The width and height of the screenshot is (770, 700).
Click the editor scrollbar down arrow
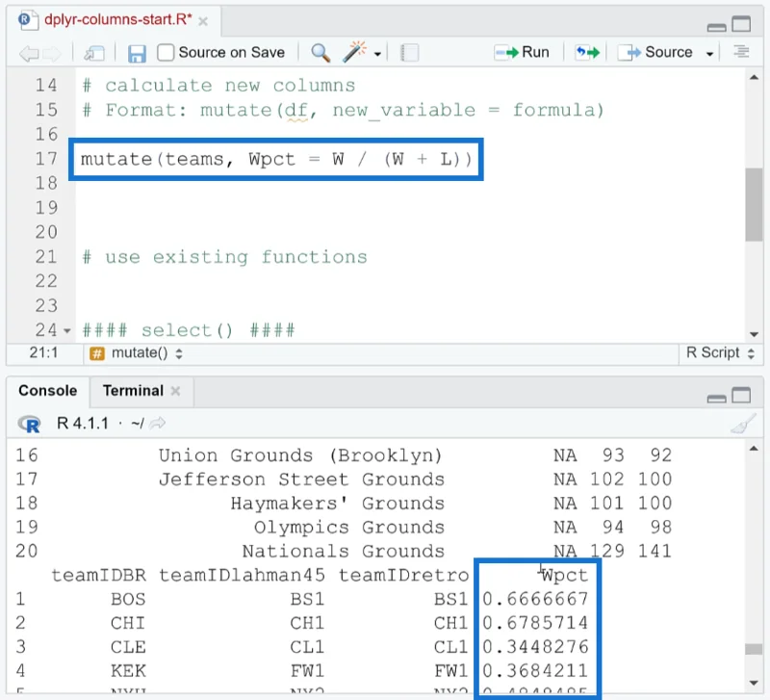click(755, 334)
